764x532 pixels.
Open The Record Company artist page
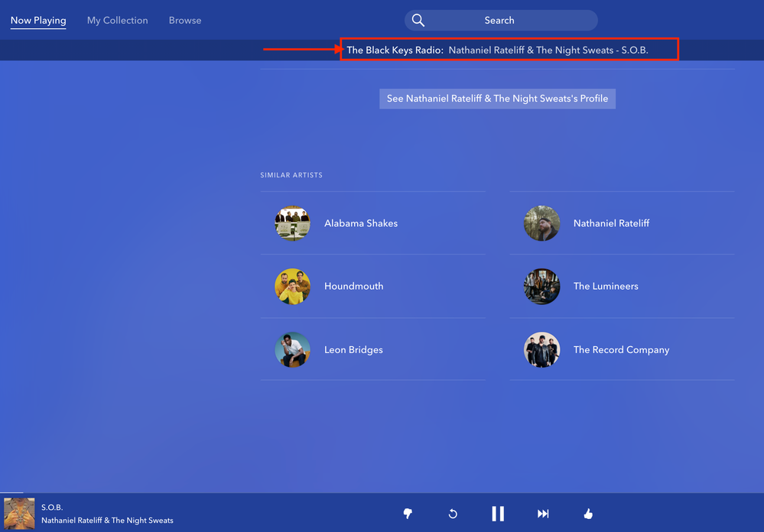click(x=621, y=350)
